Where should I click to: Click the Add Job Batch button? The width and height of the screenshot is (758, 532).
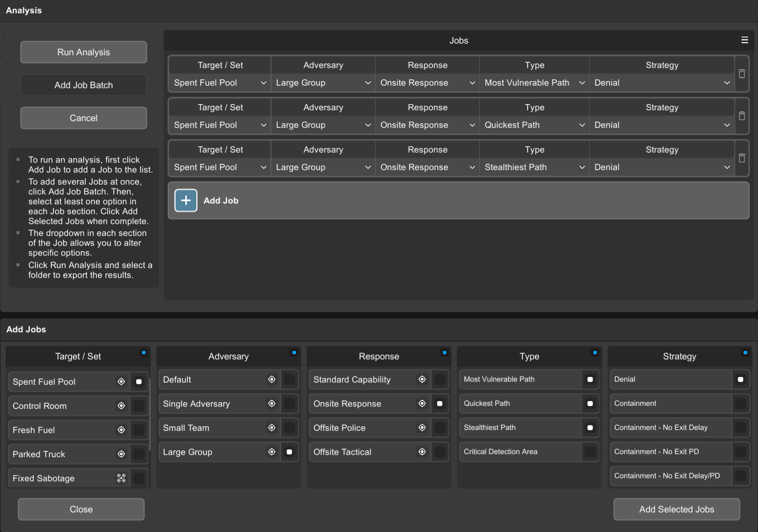pyautogui.click(x=84, y=85)
